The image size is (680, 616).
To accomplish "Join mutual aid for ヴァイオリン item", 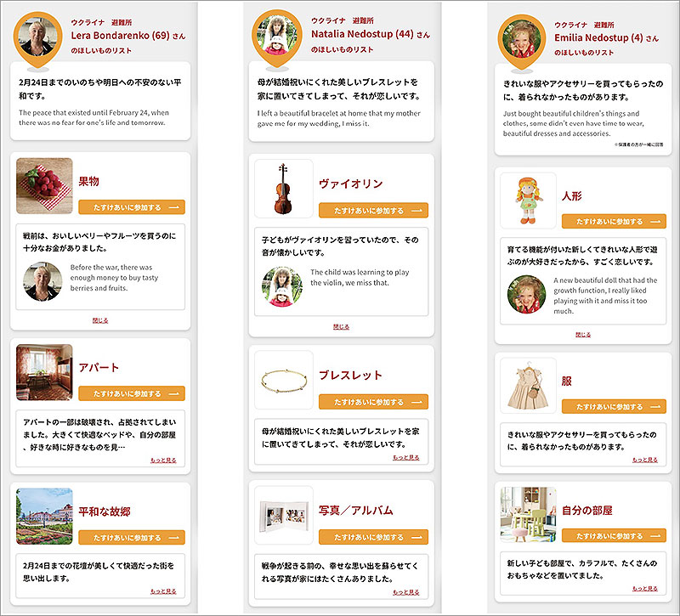I will click(373, 210).
